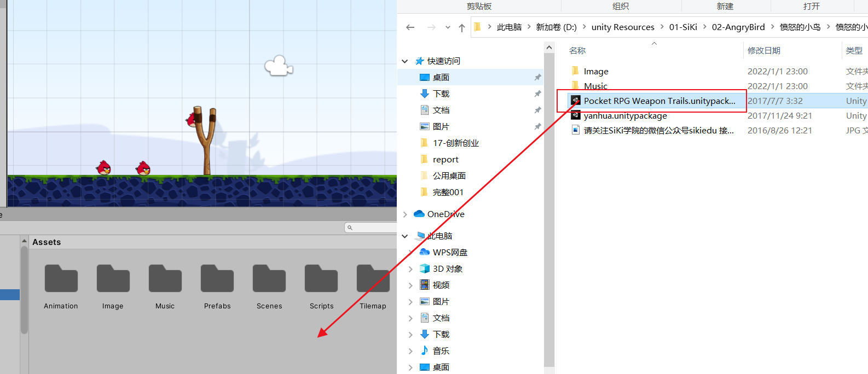The height and width of the screenshot is (374, 868).
Task: Click the Explorer Forward arrow
Action: pos(431,27)
